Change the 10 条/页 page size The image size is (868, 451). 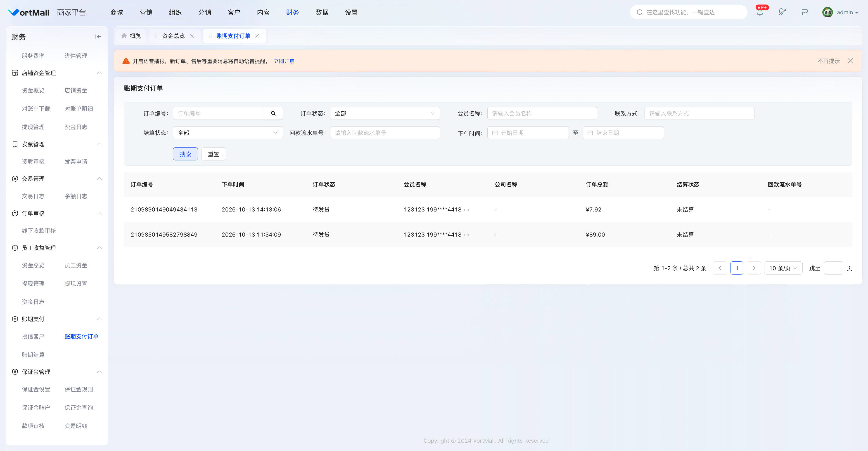click(783, 268)
